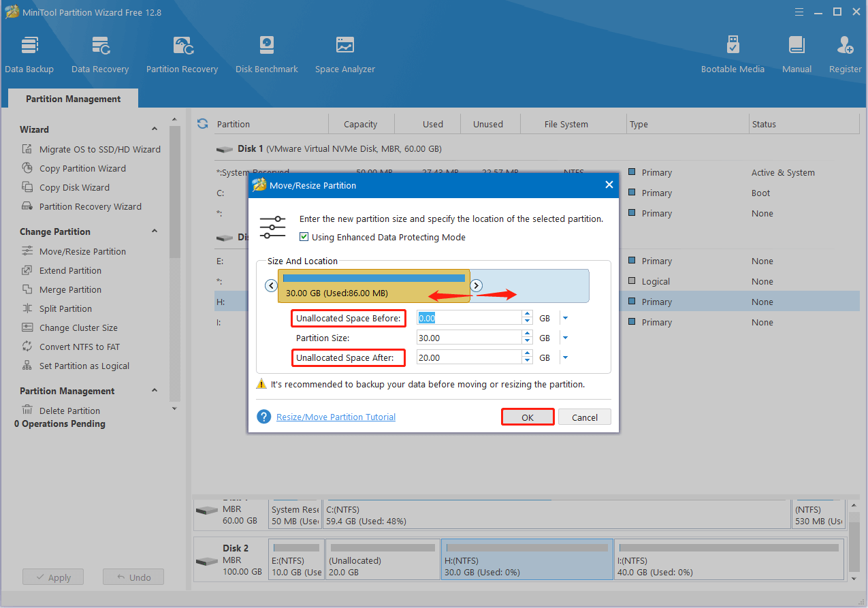Start the Disk Benchmark tool
This screenshot has width=868, height=608.
point(266,54)
